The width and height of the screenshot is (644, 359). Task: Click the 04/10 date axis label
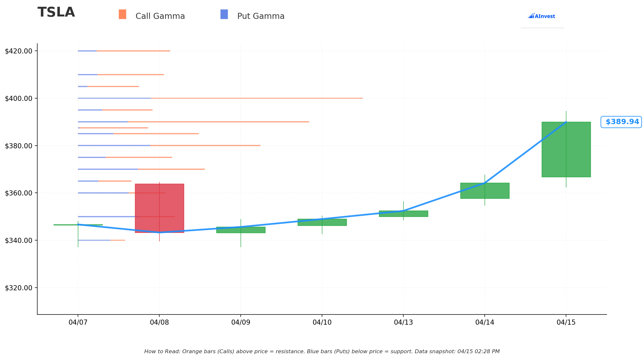(322, 322)
